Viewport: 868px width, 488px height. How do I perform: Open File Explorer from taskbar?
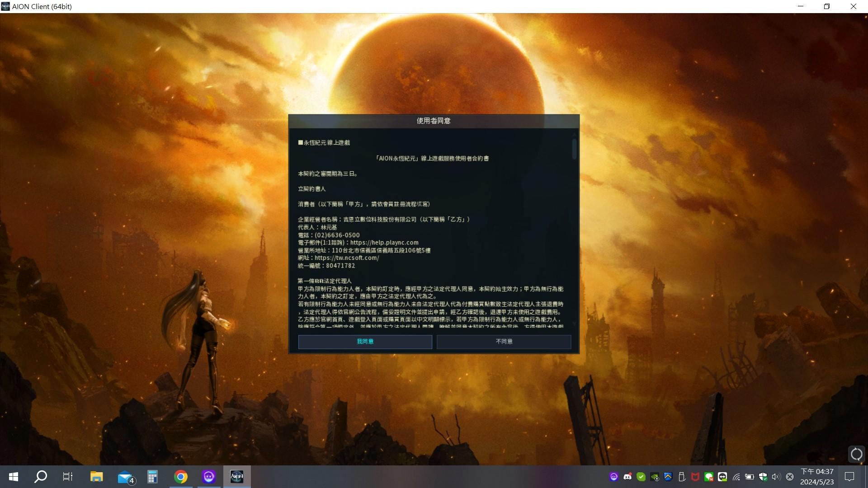coord(96,477)
